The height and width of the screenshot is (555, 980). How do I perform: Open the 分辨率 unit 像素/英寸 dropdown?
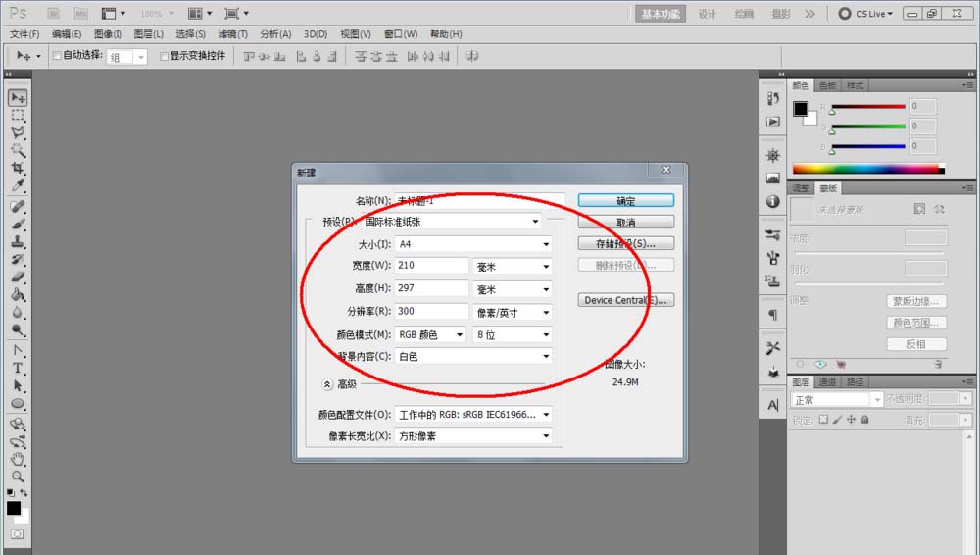[x=513, y=312]
